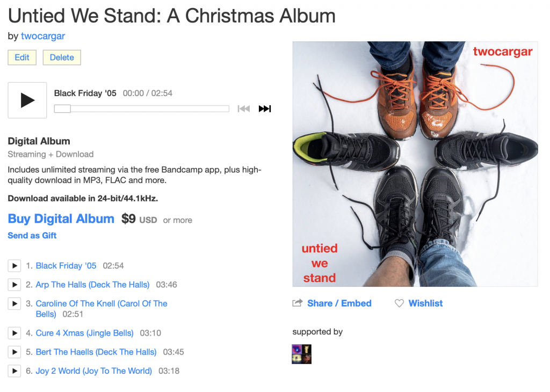Viewport: 550px width, 392px height.
Task: Skip to the next track
Action: (265, 109)
